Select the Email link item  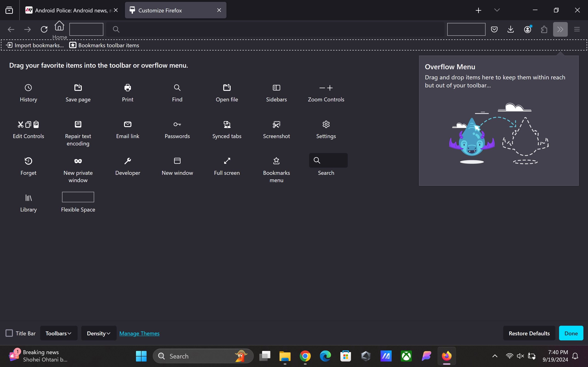[127, 129]
